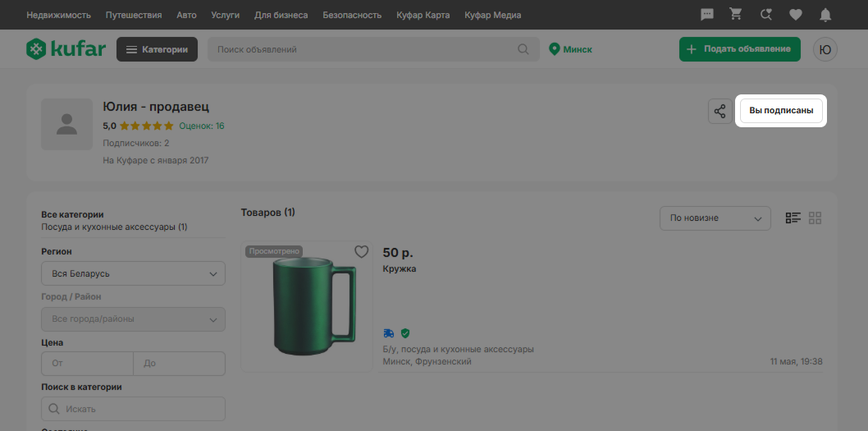Click the Товаров (1) heading
The image size is (868, 431).
coord(268,212)
